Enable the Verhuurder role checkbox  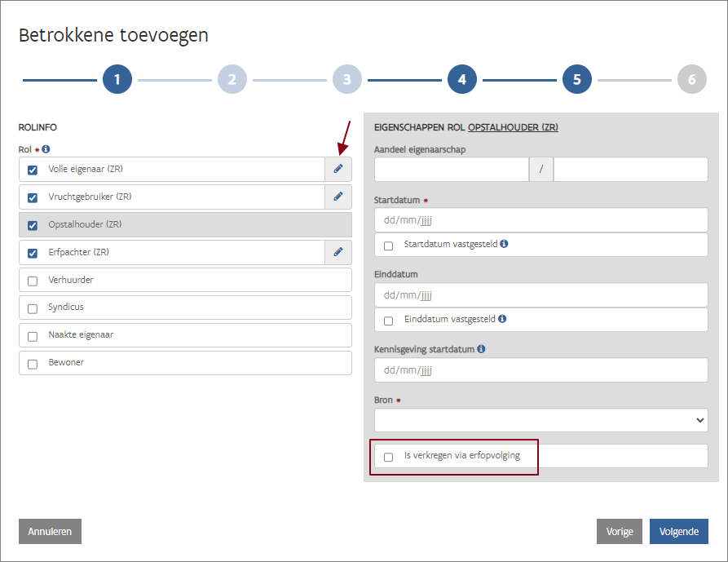coord(33,281)
